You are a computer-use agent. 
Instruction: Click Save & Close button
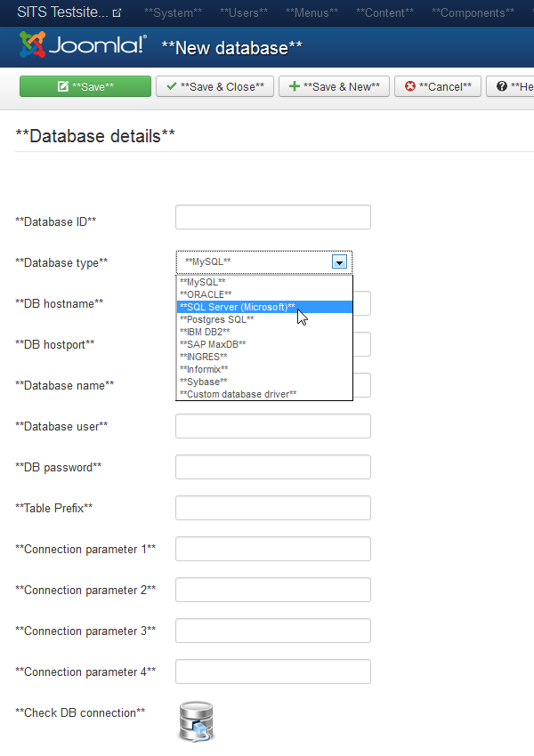214,86
